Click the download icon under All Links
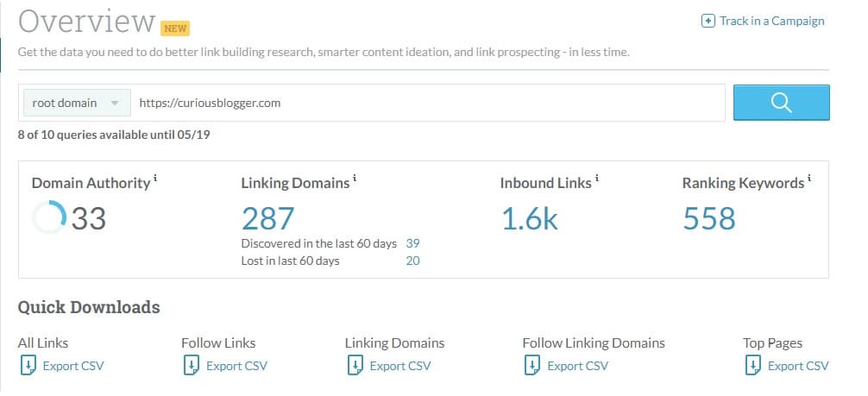Image resolution: width=868 pixels, height=396 pixels. point(28,366)
